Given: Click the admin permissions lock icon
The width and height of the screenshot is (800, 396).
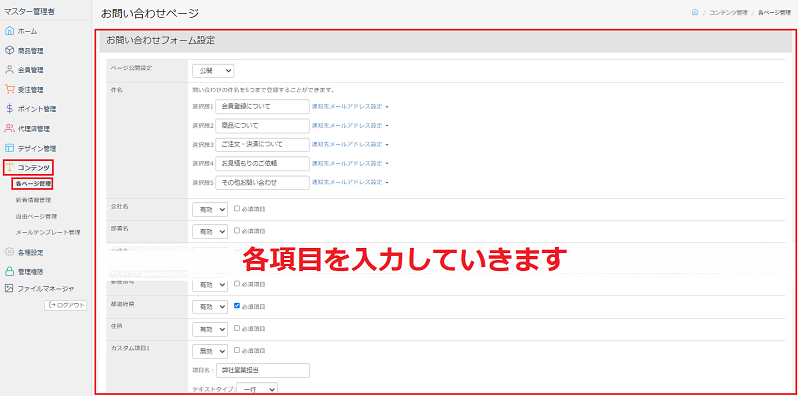Looking at the screenshot, I should [x=9, y=271].
